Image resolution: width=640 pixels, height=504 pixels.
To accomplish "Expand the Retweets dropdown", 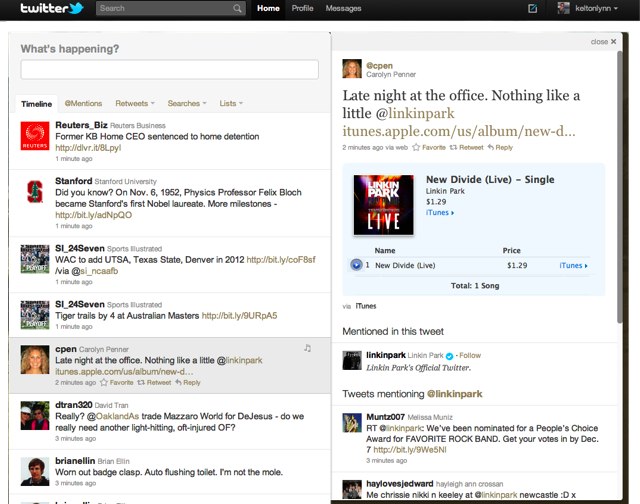I will tap(135, 103).
